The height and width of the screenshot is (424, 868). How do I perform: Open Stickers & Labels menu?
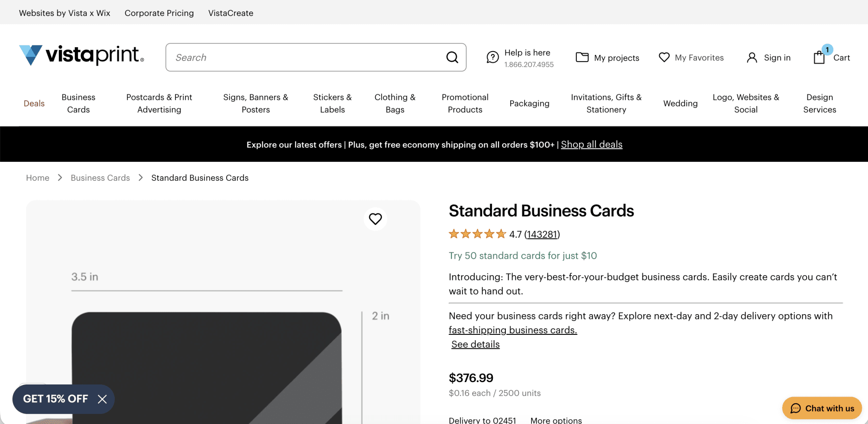click(332, 104)
